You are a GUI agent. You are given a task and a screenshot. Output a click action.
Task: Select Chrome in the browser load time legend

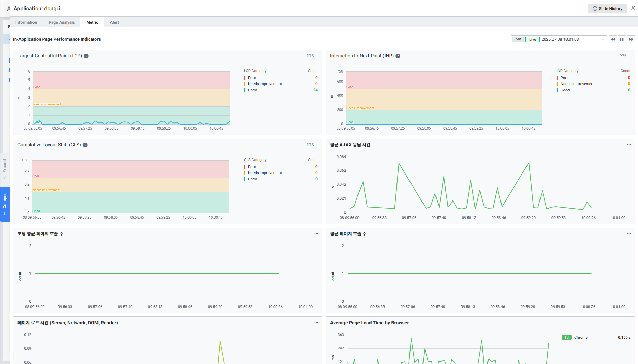tap(581, 337)
